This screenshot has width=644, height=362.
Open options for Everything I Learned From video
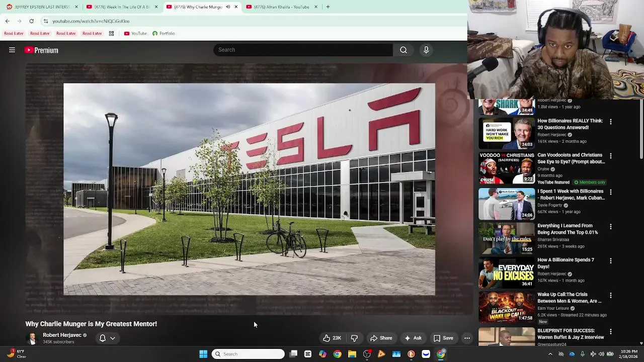pos(610,227)
